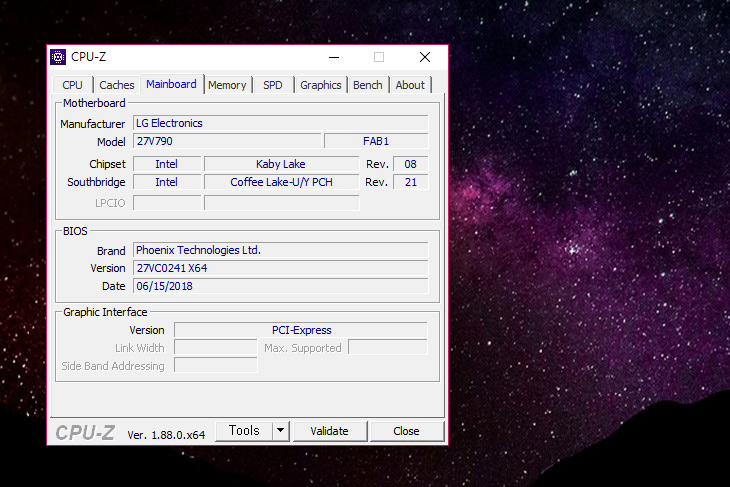Open the Bench tab
Screen dimensions: 730x487
(x=368, y=85)
